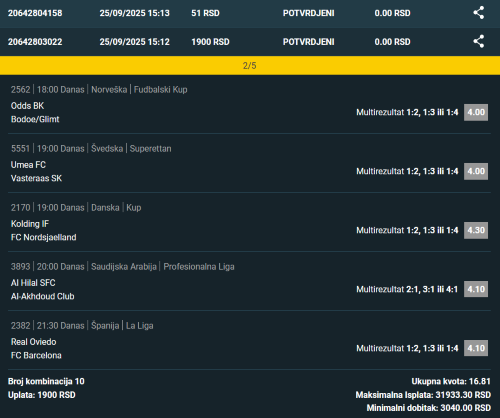Select the yellow 2/5 system bar
Viewport: 500px width, 418px height.
coord(250,65)
